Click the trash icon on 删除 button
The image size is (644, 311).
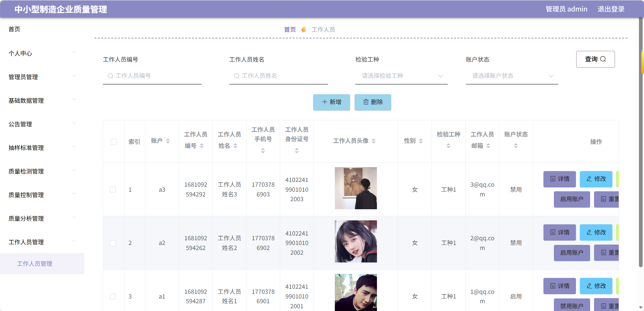(366, 102)
